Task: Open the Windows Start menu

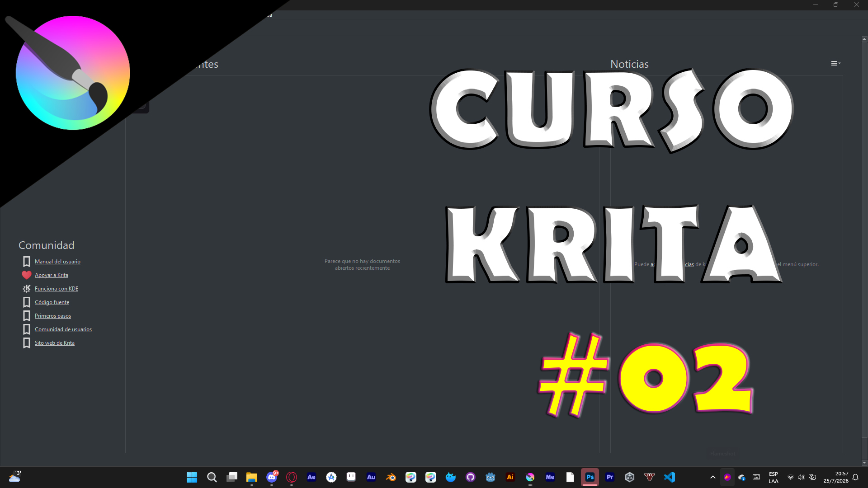Action: (192, 477)
